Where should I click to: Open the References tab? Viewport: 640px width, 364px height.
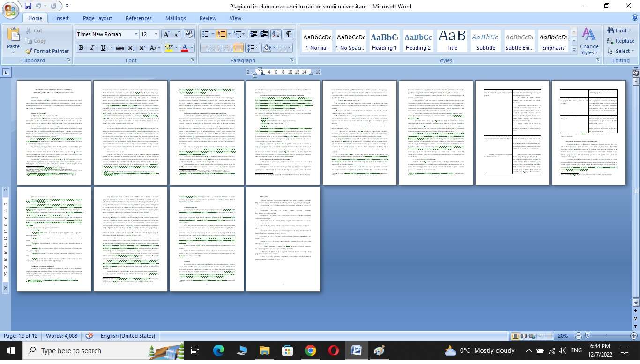coord(138,18)
